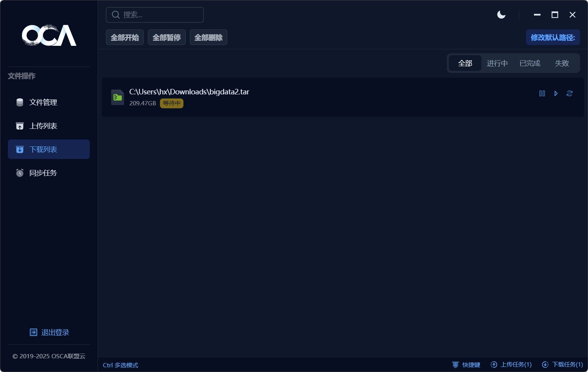Select 下载列表 in the sidebar
Image resolution: width=588 pixels, height=372 pixels.
43,150
